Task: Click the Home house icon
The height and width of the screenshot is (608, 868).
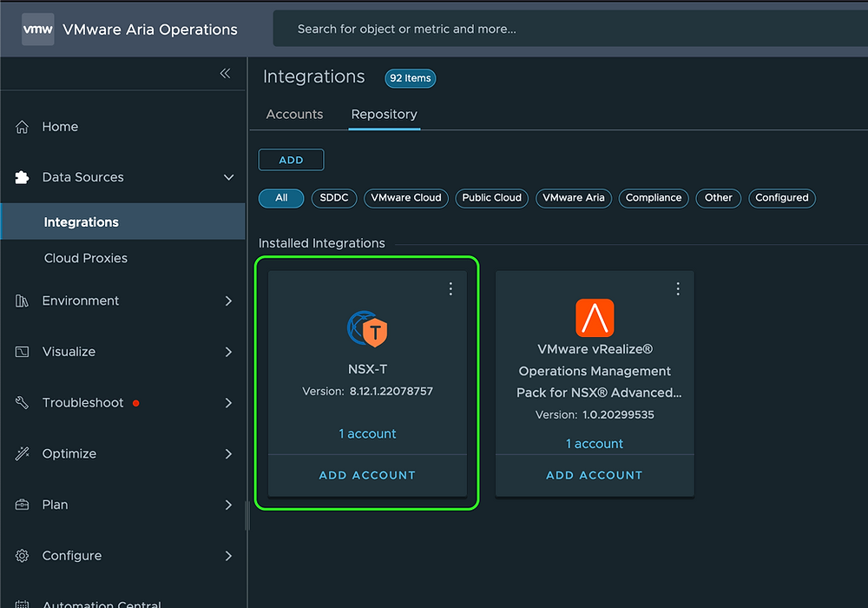Action: tap(23, 127)
